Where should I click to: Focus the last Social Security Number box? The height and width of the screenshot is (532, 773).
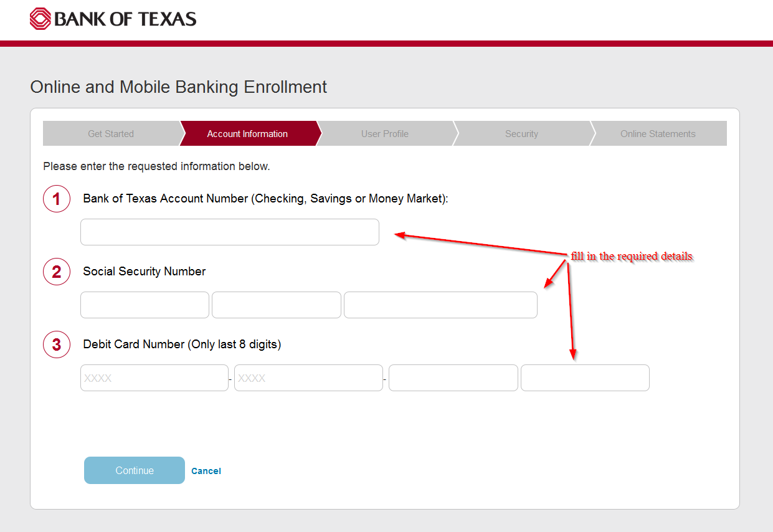coord(440,305)
